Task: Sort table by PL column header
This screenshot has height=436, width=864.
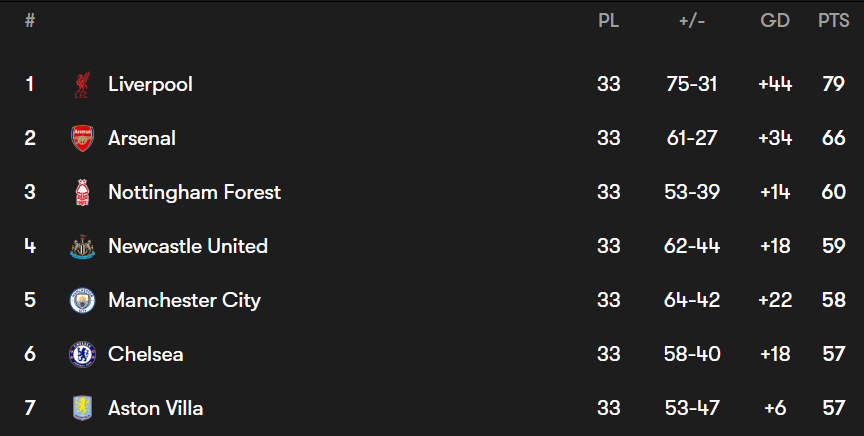Action: tap(608, 20)
